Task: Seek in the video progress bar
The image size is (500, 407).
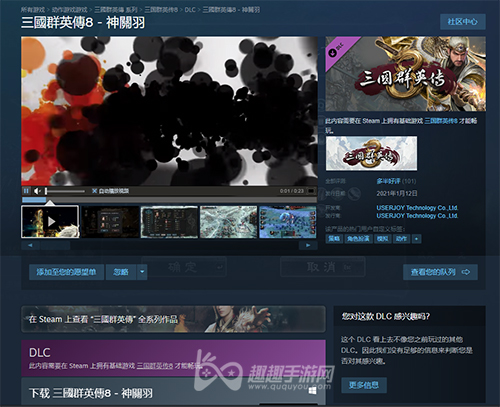Action: (x=169, y=200)
